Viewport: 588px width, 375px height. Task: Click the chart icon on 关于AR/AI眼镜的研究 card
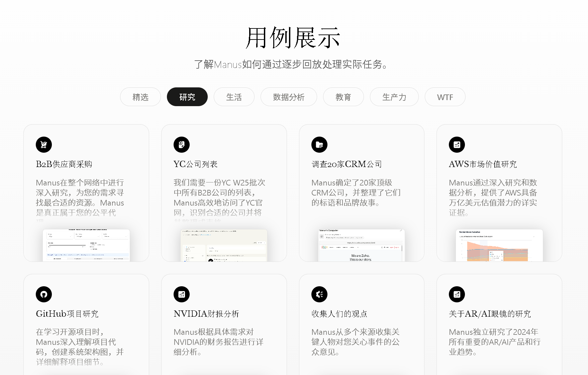coord(457,294)
